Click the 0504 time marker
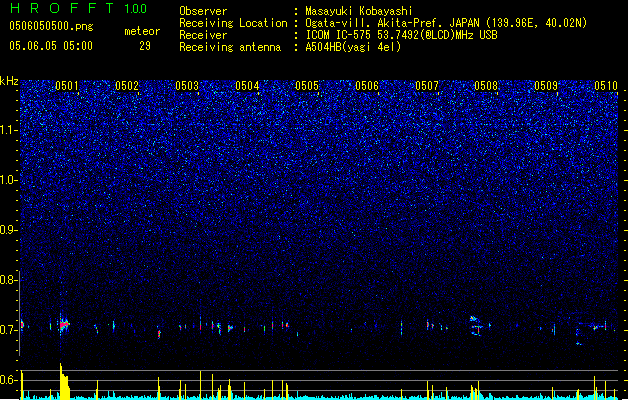The width and height of the screenshot is (629, 400). point(247,86)
